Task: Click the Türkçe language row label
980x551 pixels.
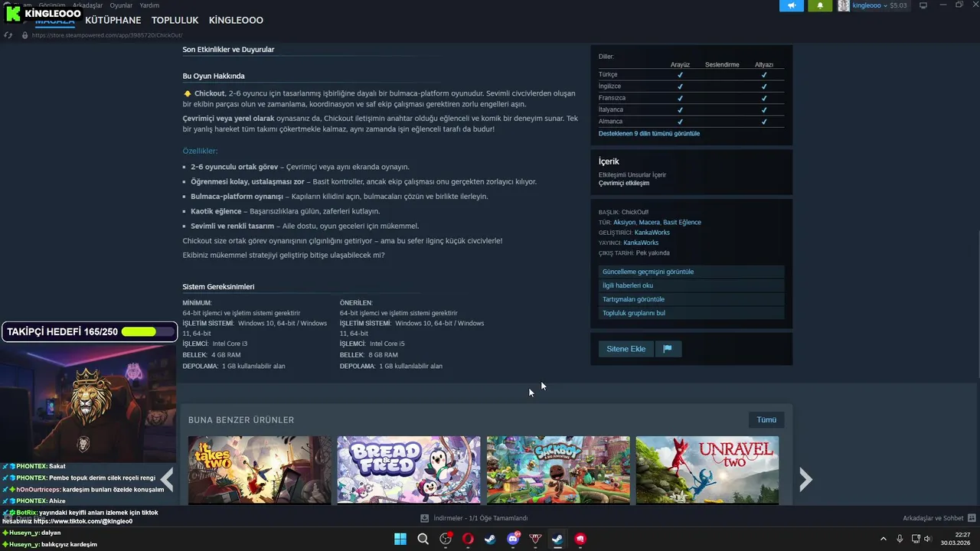Action: tap(608, 75)
